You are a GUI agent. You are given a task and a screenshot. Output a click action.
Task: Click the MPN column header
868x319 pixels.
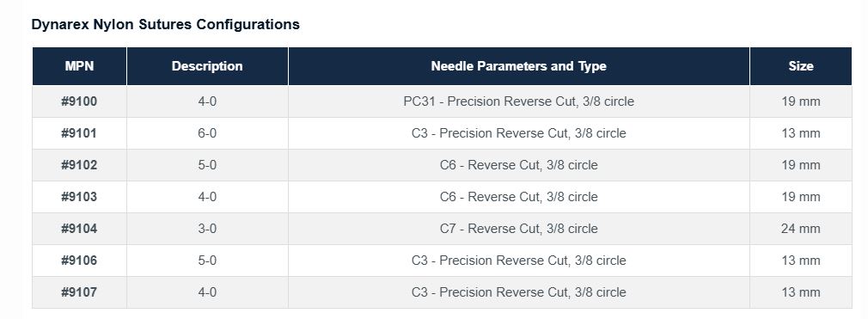pyautogui.click(x=79, y=66)
